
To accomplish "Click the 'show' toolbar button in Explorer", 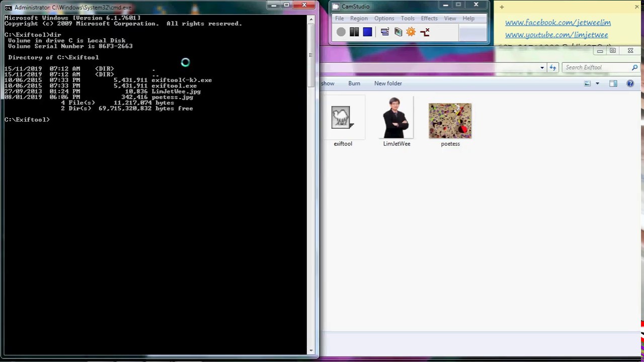I will tap(328, 83).
